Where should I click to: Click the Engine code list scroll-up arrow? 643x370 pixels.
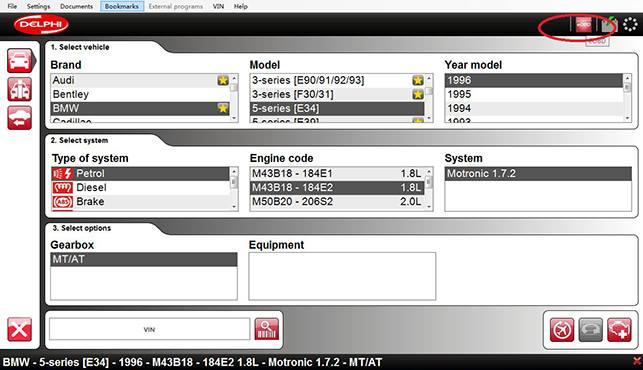click(429, 171)
